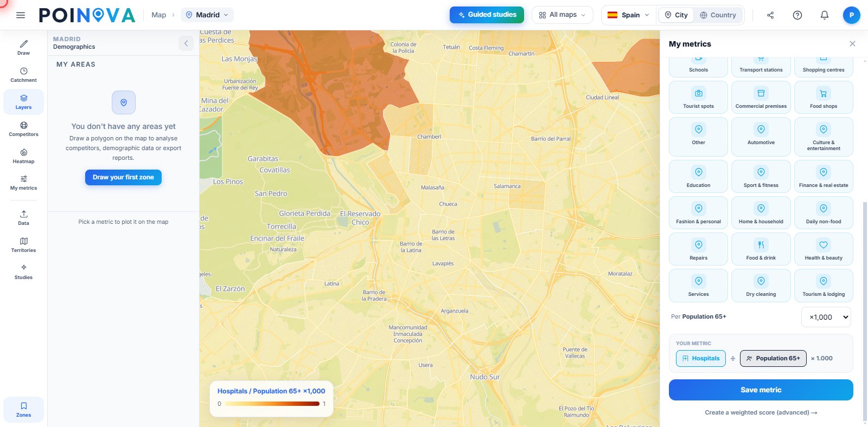868x427 pixels.
Task: Open Zones at sidebar bottom
Action: click(x=23, y=410)
